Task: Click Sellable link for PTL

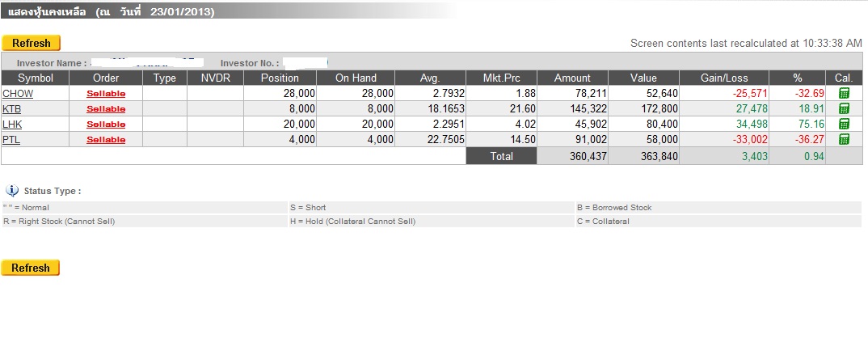Action: click(x=106, y=140)
